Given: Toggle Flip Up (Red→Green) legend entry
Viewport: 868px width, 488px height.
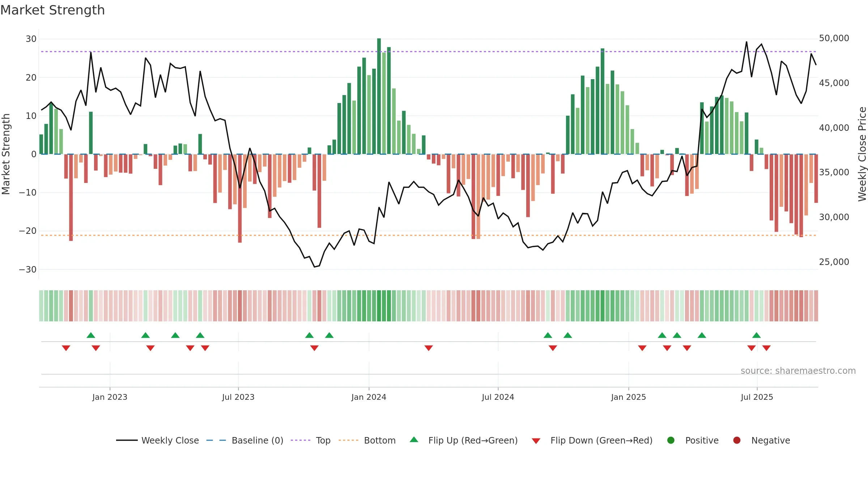Looking at the screenshot, I should tap(464, 440).
